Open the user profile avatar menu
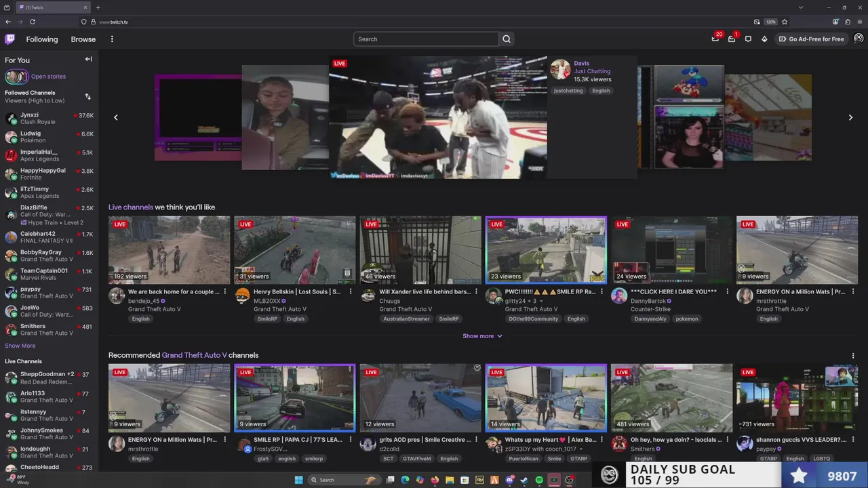 click(859, 39)
